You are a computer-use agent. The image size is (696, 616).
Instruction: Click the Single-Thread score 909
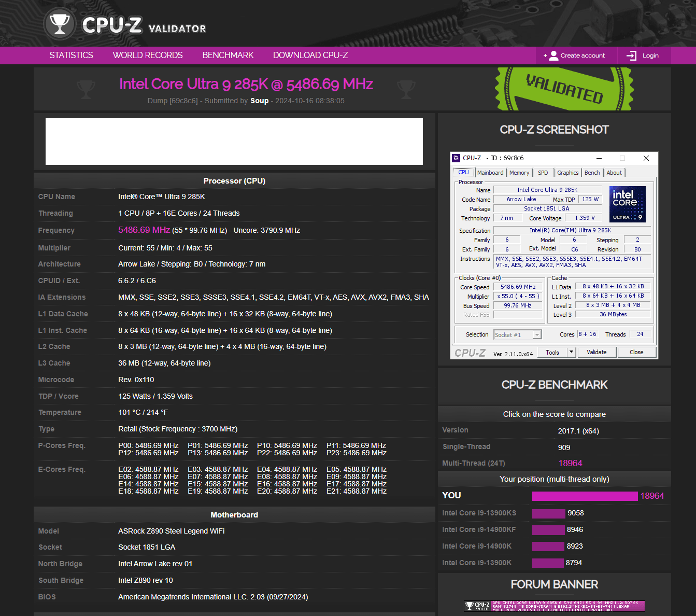point(564,447)
